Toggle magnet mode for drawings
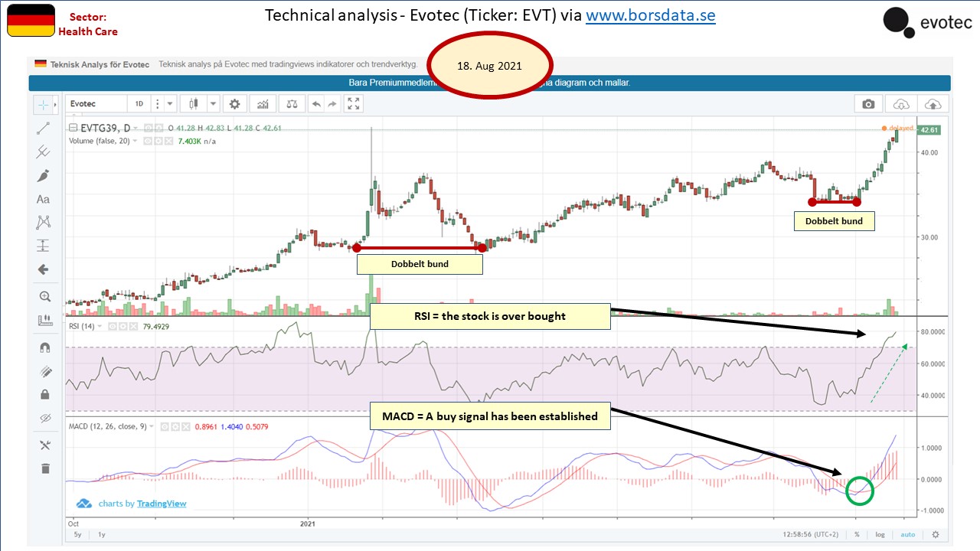Screen dimensions: 980x551 click(x=44, y=347)
